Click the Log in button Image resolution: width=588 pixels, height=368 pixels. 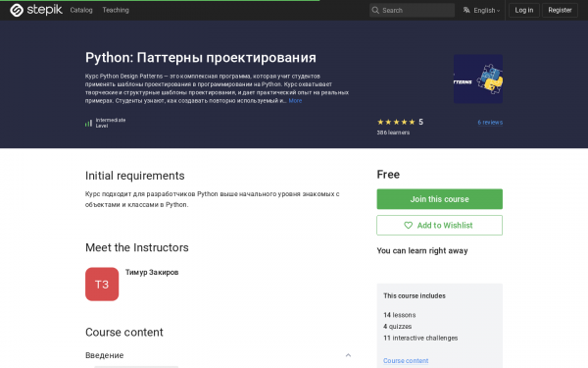click(524, 10)
